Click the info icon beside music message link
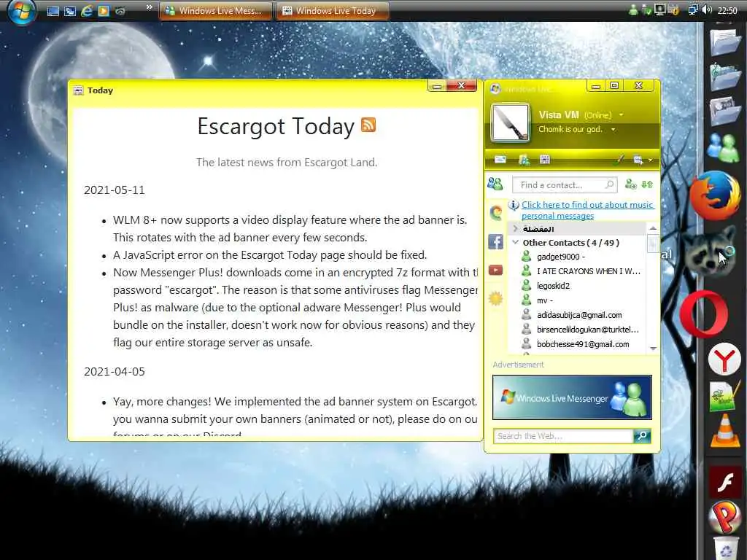 514,205
